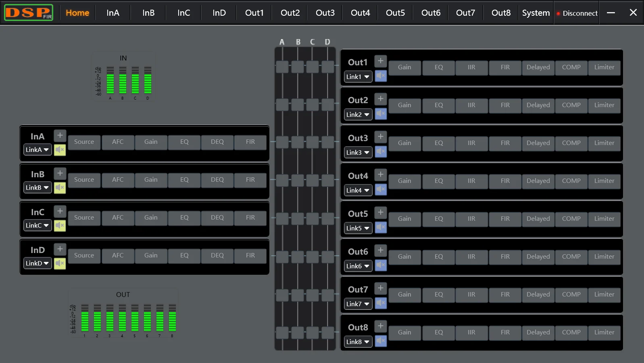Switch to the System tab
The height and width of the screenshot is (363, 644).
(536, 13)
